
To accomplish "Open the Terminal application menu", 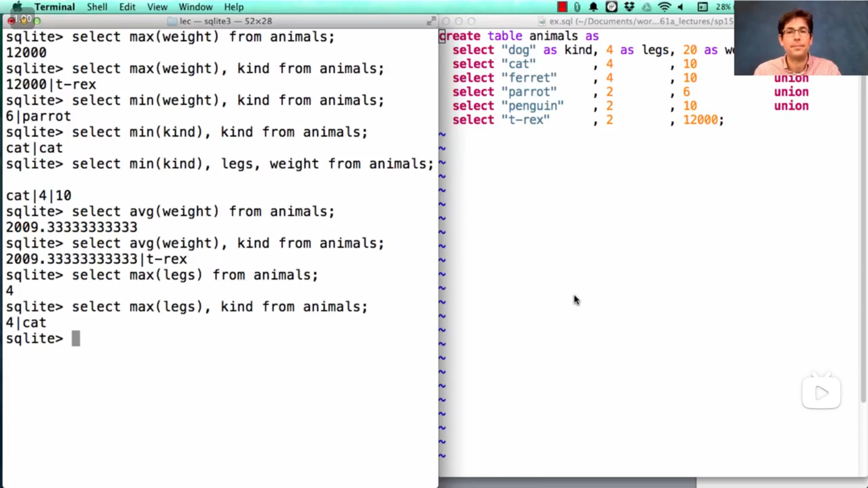I will [54, 7].
